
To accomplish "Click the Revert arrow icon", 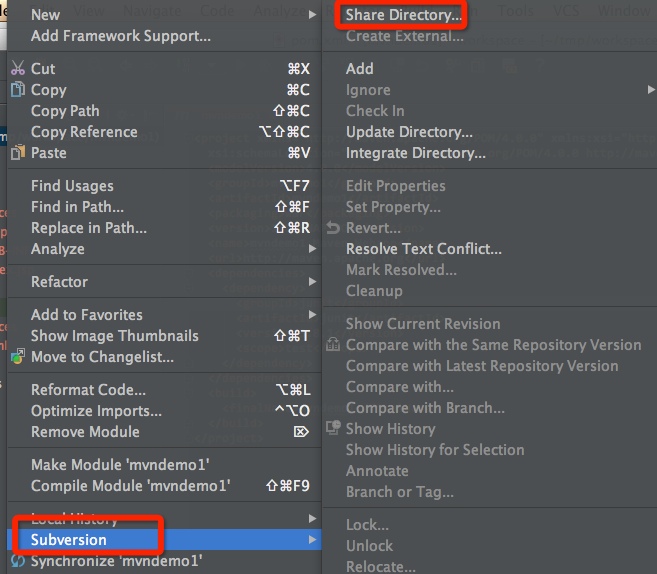I will coord(333,228).
